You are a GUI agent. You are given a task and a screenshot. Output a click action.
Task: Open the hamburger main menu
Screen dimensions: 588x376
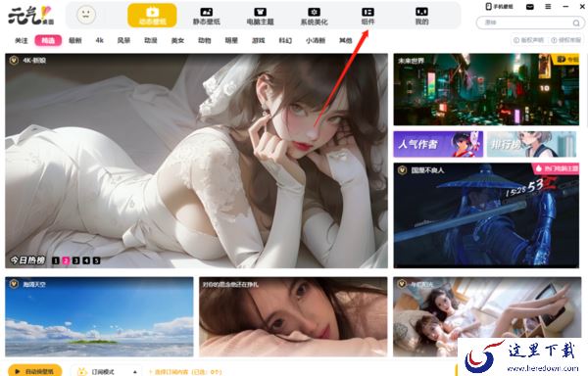tap(548, 7)
